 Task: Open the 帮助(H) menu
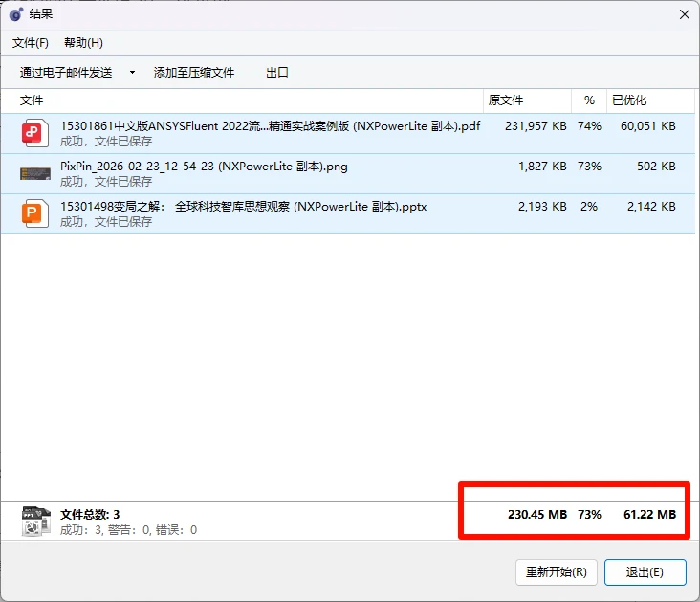pos(83,43)
